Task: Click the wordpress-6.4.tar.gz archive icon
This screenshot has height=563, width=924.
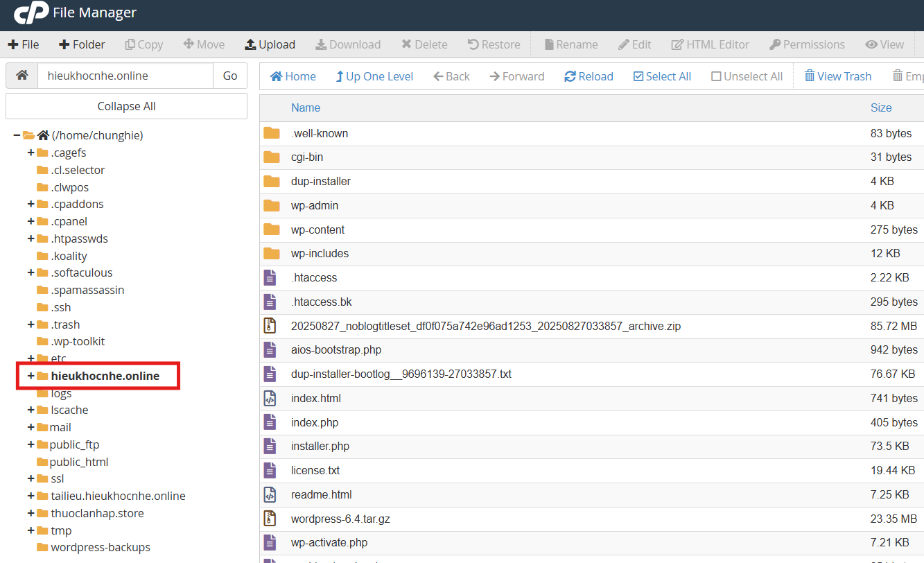Action: [x=270, y=519]
